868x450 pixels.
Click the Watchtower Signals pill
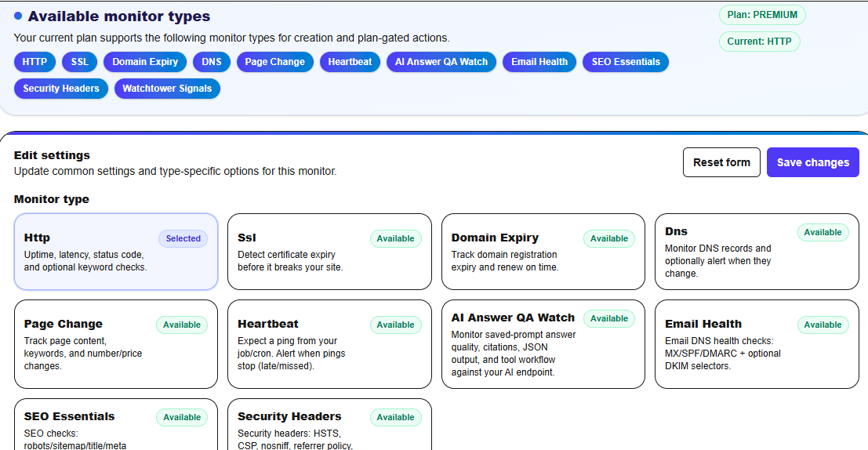(x=167, y=89)
